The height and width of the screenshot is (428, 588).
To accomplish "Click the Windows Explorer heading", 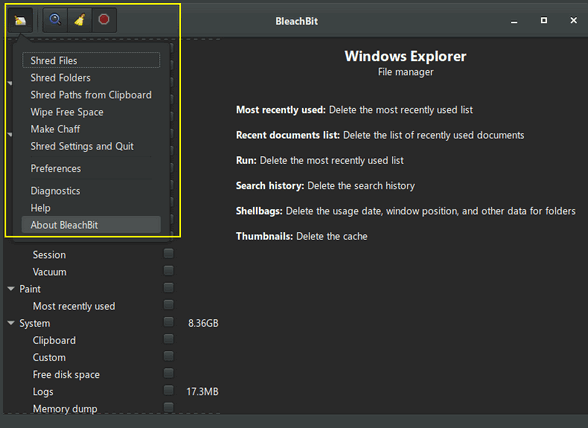I will click(405, 56).
